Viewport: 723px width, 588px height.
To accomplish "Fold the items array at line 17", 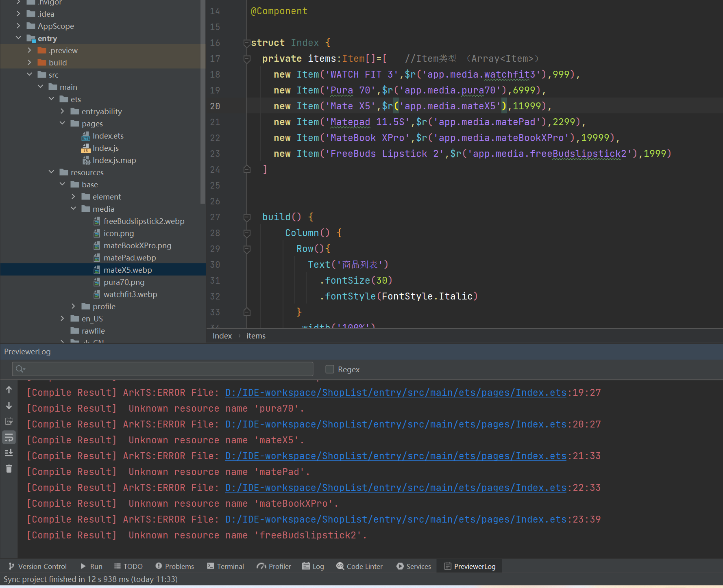I will (x=247, y=59).
